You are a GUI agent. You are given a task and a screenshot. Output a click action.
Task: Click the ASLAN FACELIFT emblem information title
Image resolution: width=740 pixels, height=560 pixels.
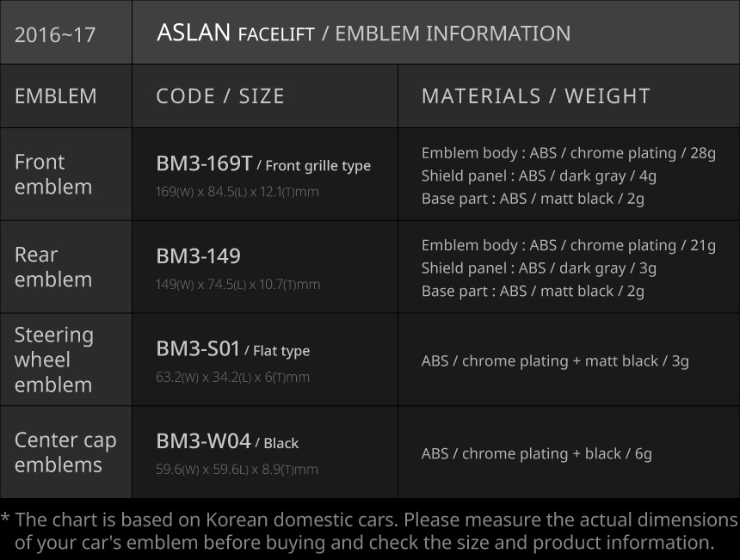pos(363,34)
